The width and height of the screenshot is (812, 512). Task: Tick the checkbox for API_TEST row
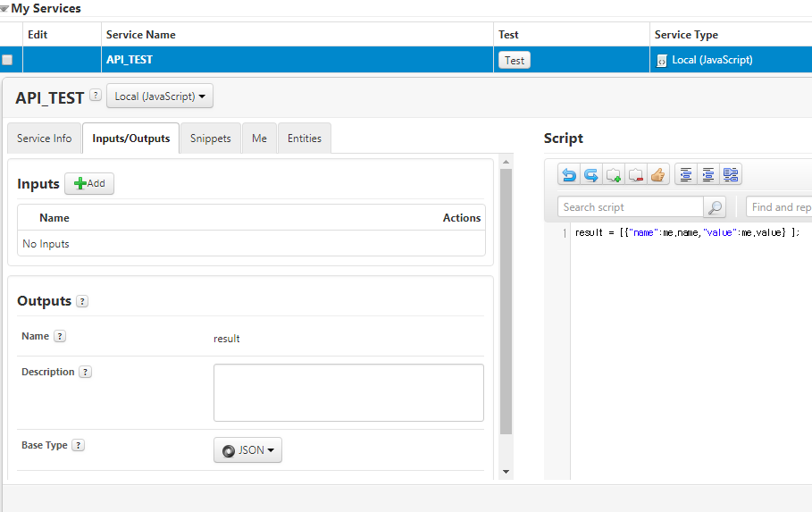[x=8, y=60]
